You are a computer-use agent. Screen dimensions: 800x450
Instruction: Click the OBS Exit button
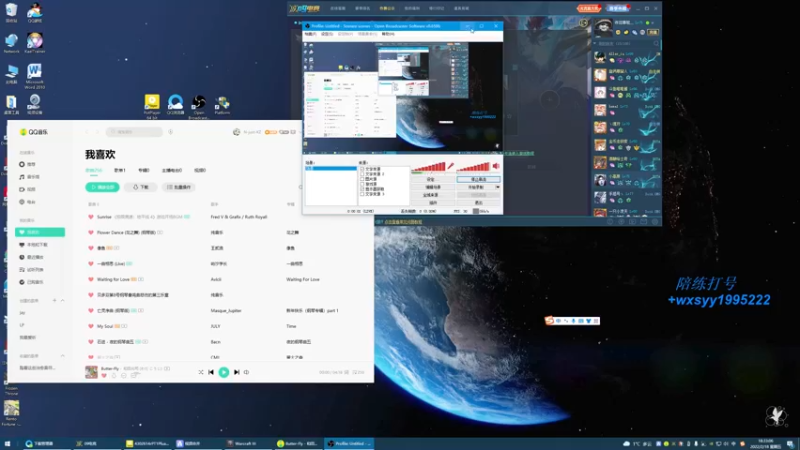point(479,203)
